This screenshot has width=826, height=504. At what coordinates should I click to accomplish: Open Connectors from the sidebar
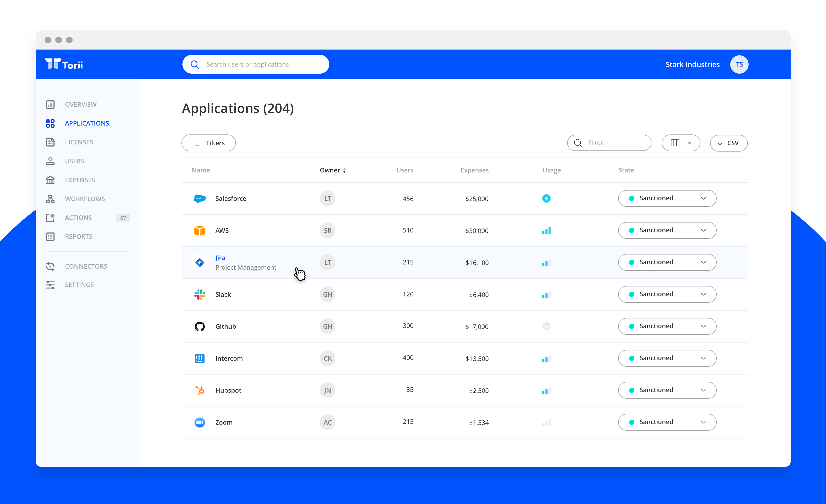coord(86,266)
